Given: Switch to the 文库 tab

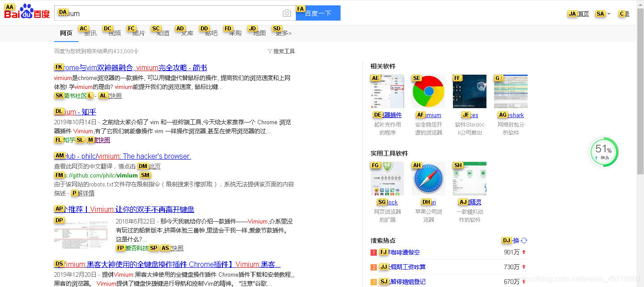Looking at the screenshot, I should pyautogui.click(x=187, y=33).
